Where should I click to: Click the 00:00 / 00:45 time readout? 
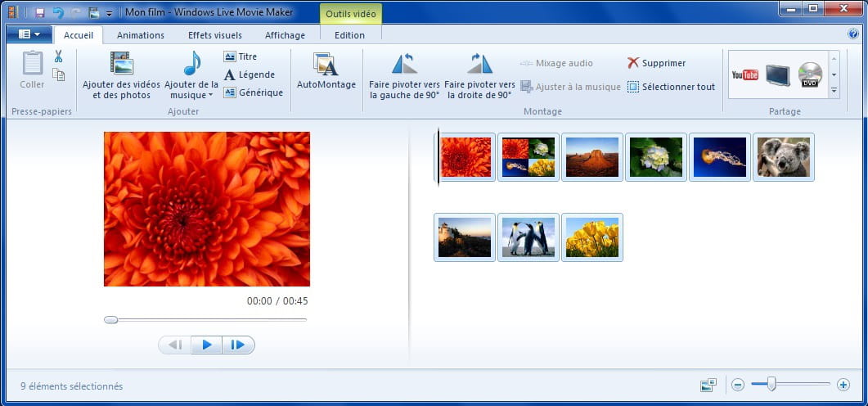pyautogui.click(x=277, y=301)
